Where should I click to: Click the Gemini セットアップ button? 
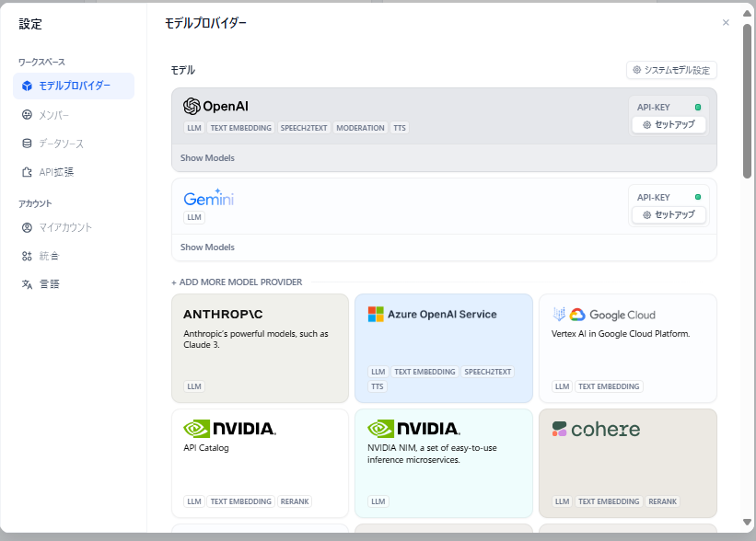[x=669, y=215]
